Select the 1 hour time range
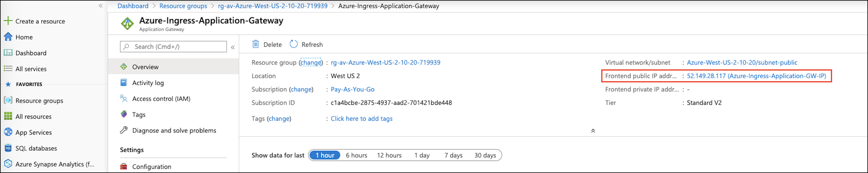The width and height of the screenshot is (868, 173). point(325,155)
